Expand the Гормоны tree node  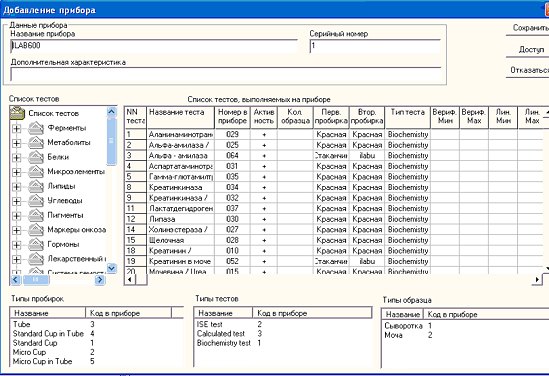click(16, 245)
